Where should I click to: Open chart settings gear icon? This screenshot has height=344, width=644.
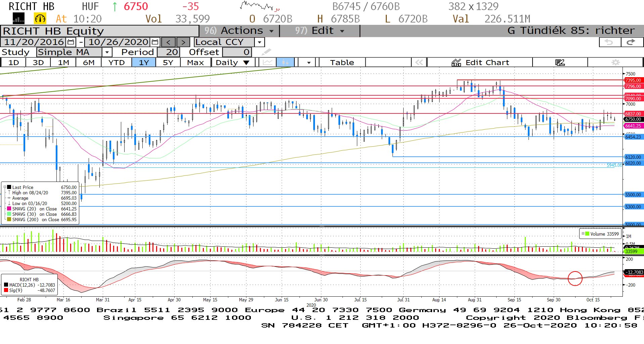pyautogui.click(x=615, y=62)
